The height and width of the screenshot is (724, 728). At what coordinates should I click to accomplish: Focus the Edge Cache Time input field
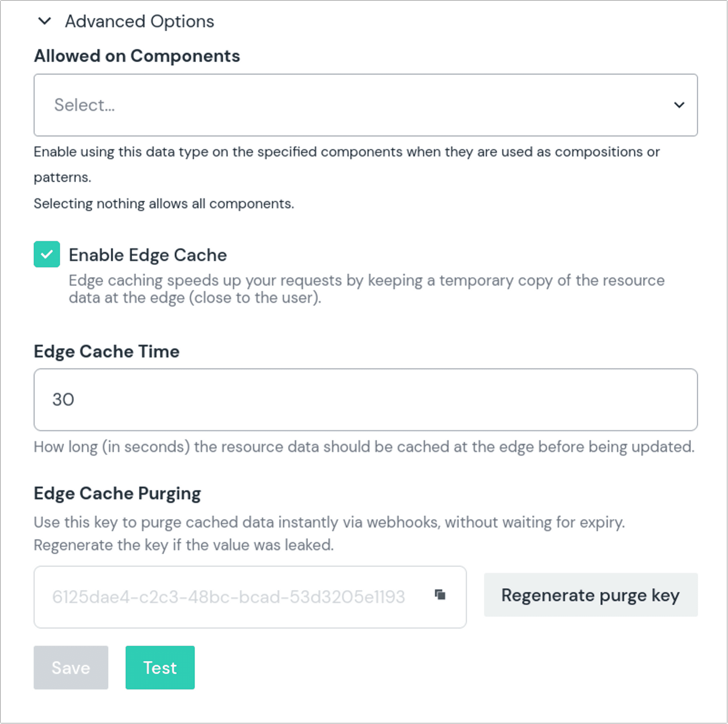365,400
